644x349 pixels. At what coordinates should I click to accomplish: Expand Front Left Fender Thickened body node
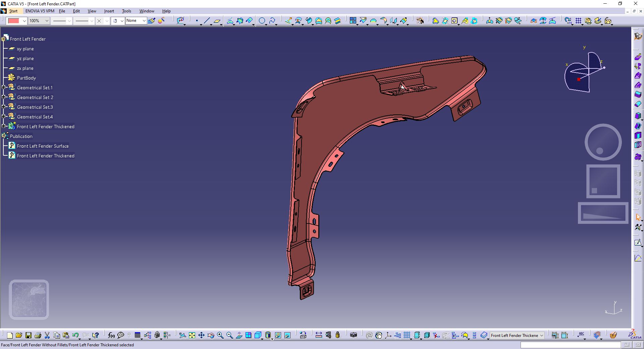[x=4, y=126]
